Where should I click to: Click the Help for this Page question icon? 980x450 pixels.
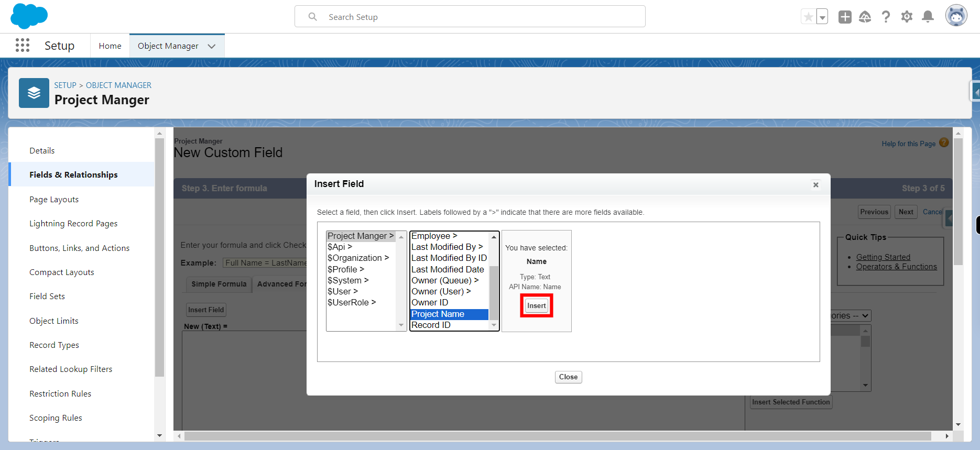click(x=944, y=142)
